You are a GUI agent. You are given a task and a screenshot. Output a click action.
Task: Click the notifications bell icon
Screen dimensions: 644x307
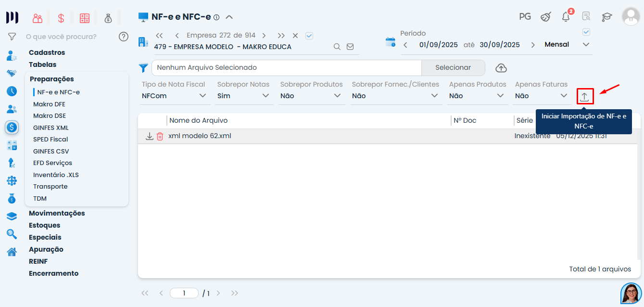tap(566, 16)
